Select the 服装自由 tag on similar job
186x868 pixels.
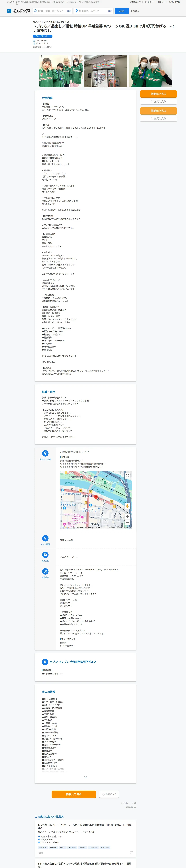point(53,847)
